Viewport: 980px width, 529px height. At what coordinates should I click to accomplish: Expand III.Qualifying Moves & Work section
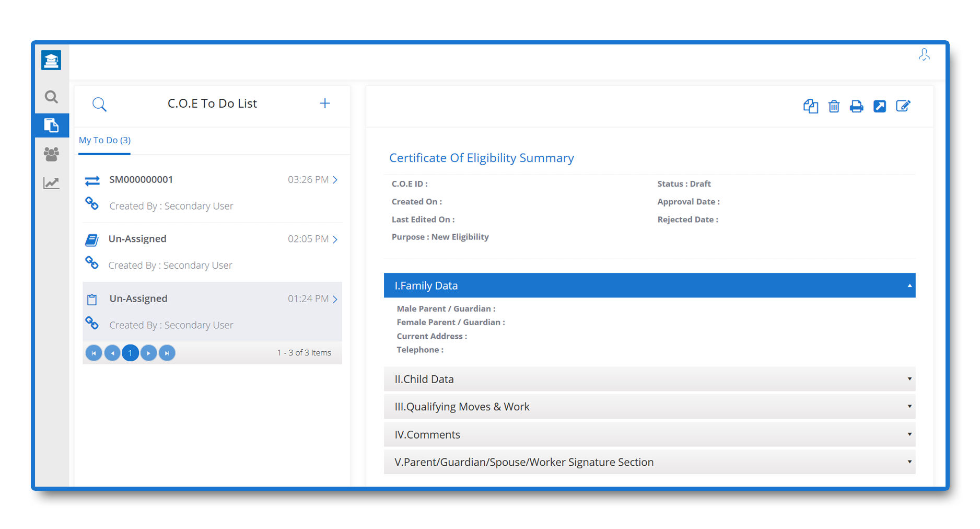[649, 407]
